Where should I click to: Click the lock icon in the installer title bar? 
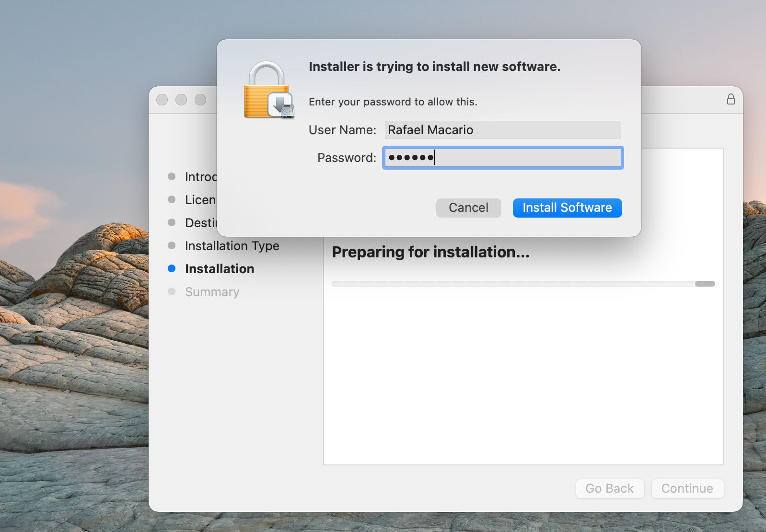point(731,99)
